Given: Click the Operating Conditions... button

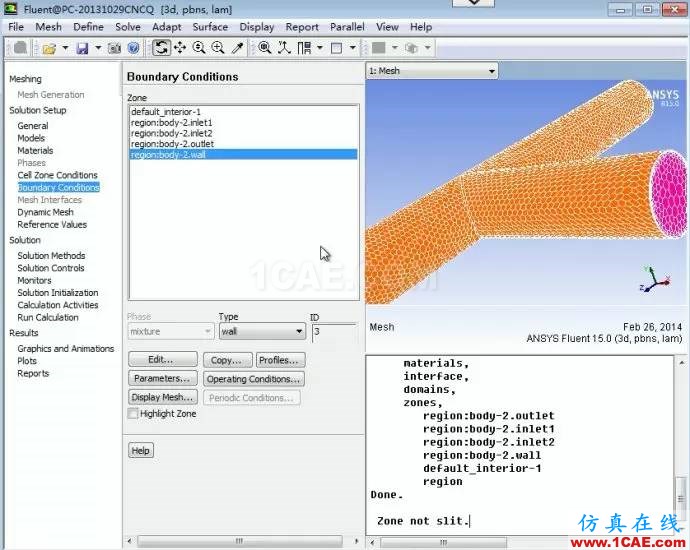Looking at the screenshot, I should (x=253, y=379).
